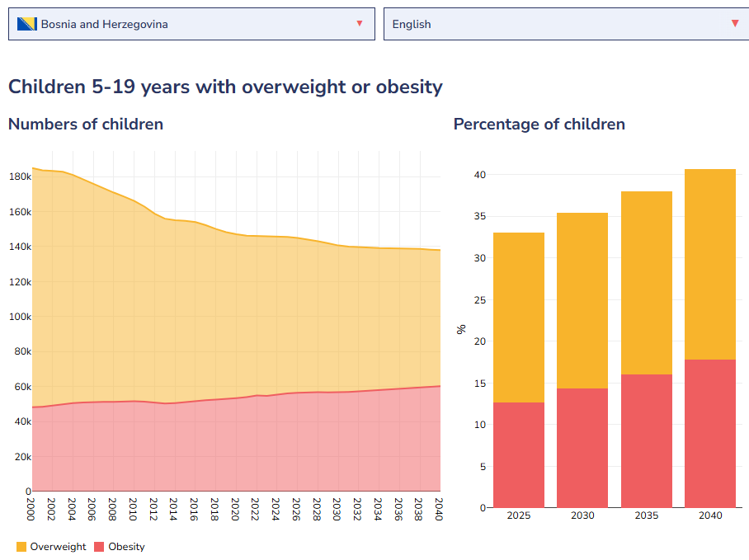Select the English language field text
The width and height of the screenshot is (749, 560).
412,24
